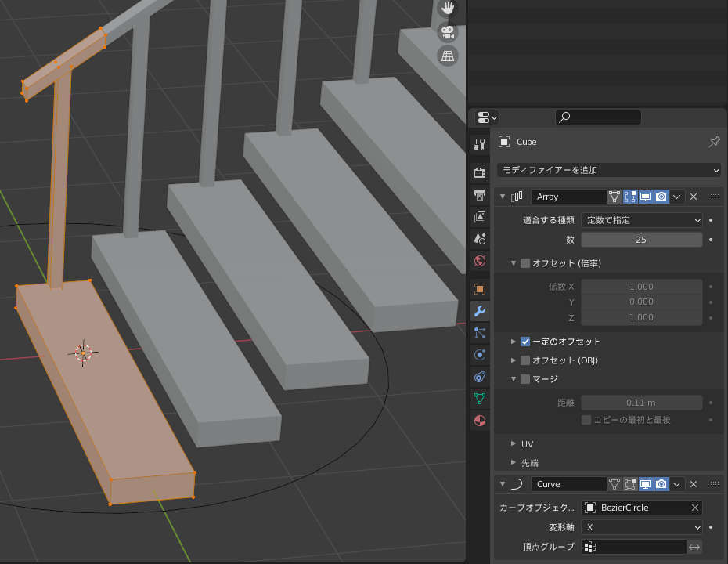Enable the オフセット (倍率) checkbox
This screenshot has width=728, height=564.
pos(525,263)
